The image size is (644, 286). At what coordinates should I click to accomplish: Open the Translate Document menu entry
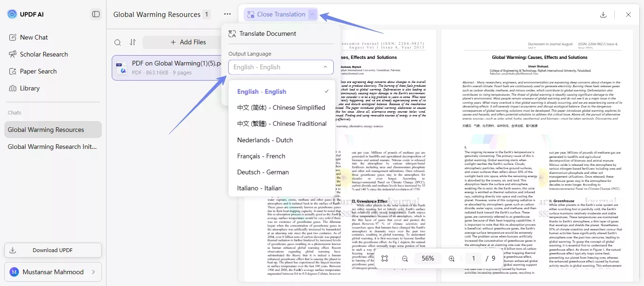click(267, 33)
